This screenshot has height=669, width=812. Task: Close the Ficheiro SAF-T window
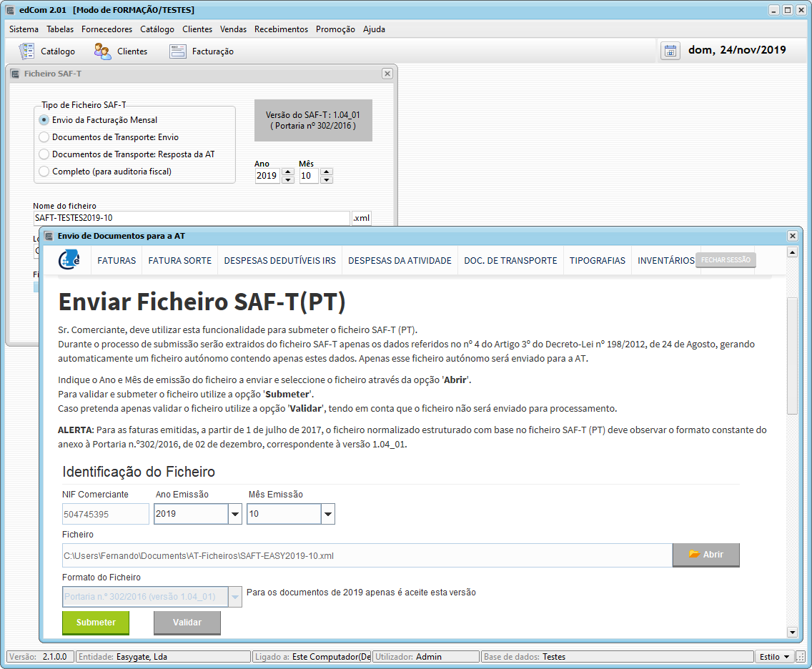(x=387, y=74)
